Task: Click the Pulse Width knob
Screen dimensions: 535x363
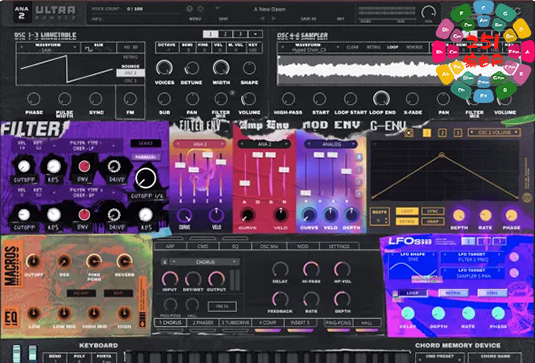Action: [64, 99]
